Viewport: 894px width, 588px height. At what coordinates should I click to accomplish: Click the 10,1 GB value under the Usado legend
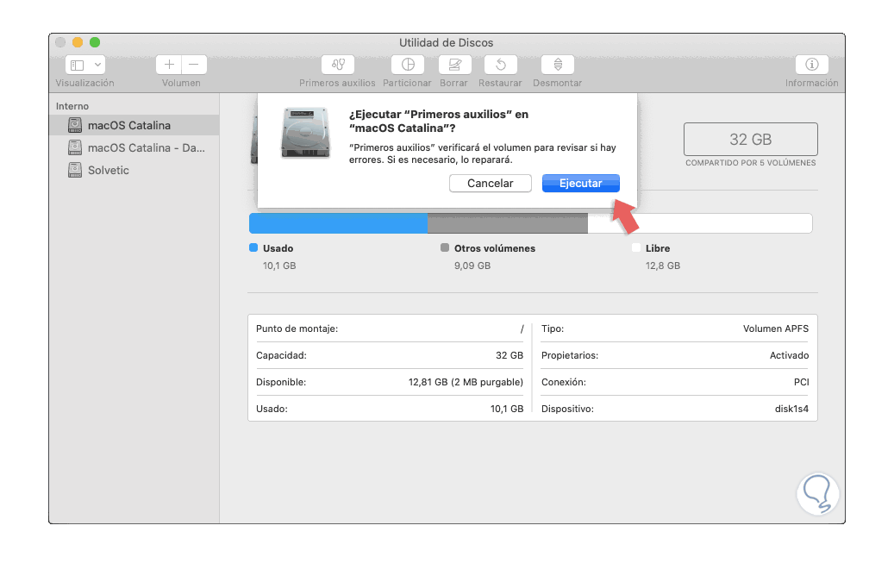[x=279, y=266]
